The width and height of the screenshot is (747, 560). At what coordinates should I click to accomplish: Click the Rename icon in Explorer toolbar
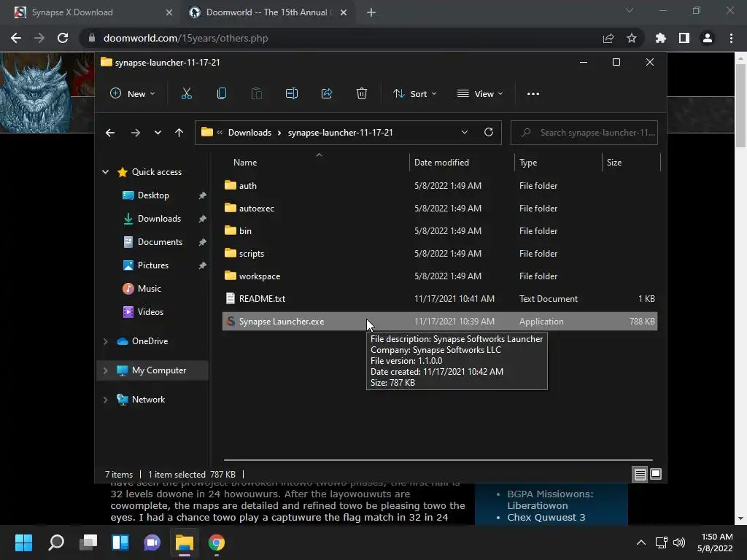pos(292,94)
